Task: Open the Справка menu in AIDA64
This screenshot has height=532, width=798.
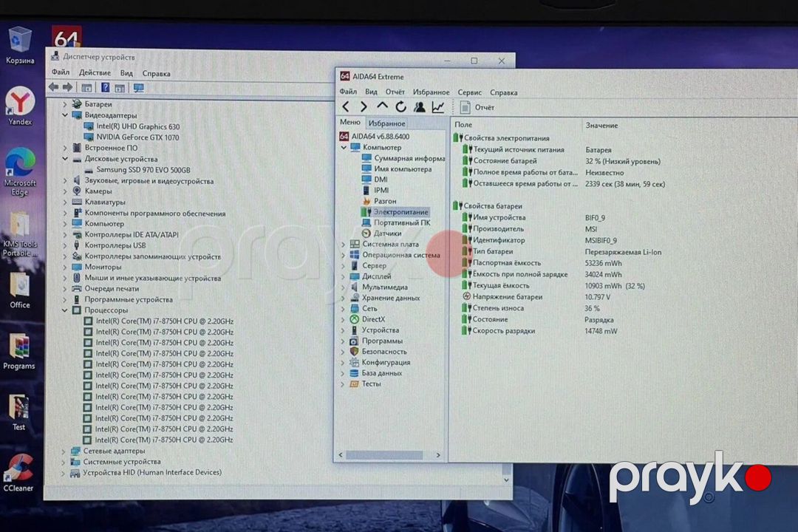Action: click(503, 92)
